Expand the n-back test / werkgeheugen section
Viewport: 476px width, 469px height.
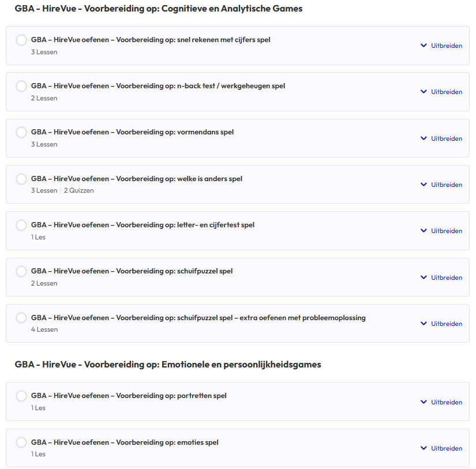pos(441,92)
